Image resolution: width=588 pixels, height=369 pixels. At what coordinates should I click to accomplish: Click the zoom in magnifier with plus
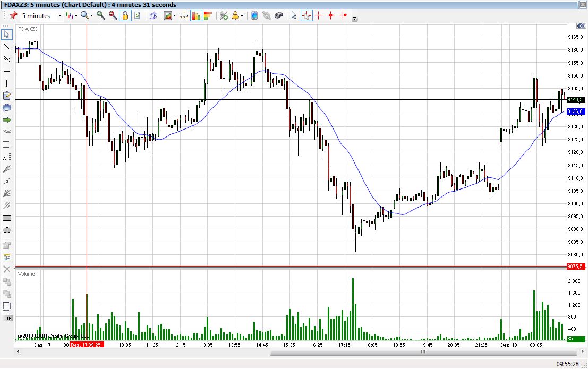click(x=100, y=15)
